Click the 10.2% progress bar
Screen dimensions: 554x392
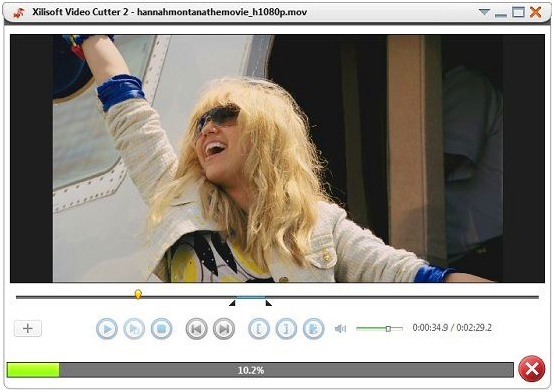260,370
